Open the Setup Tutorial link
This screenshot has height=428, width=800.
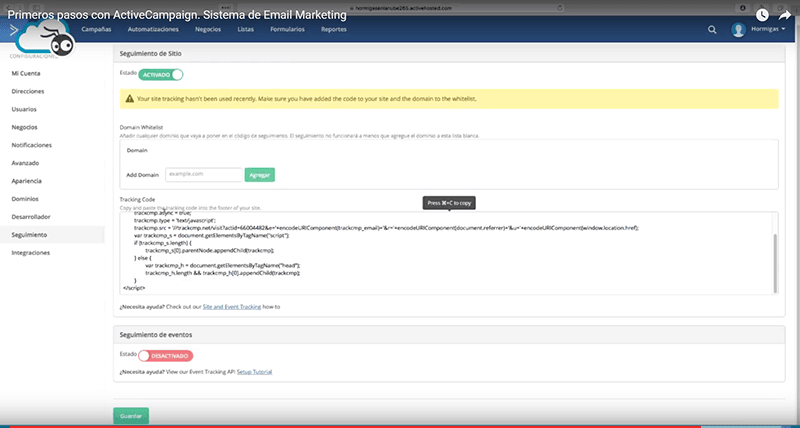(254, 372)
